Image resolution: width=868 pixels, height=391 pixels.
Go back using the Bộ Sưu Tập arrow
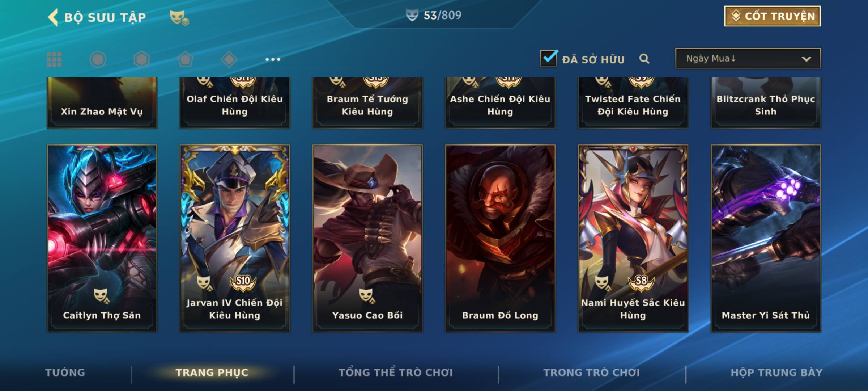(53, 17)
